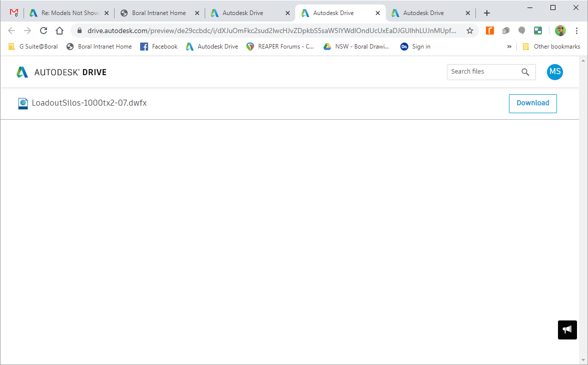Open the green grid extension icon
The width and height of the screenshot is (588, 365).
538,31
